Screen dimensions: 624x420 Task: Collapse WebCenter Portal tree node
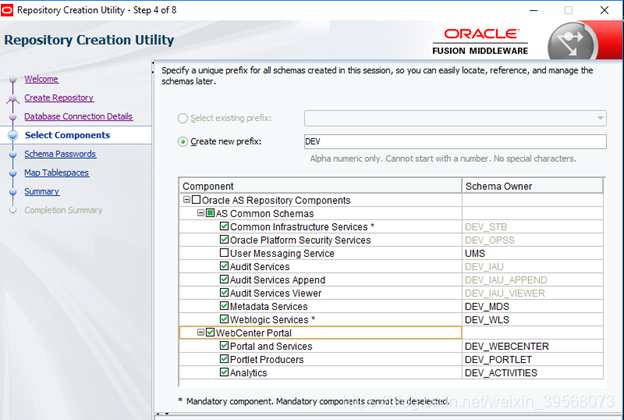coord(201,332)
